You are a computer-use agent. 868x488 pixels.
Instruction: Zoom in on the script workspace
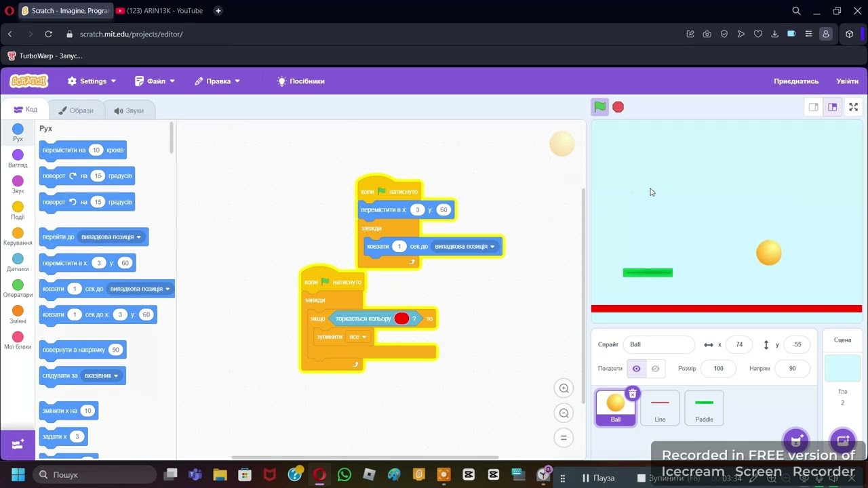click(564, 388)
